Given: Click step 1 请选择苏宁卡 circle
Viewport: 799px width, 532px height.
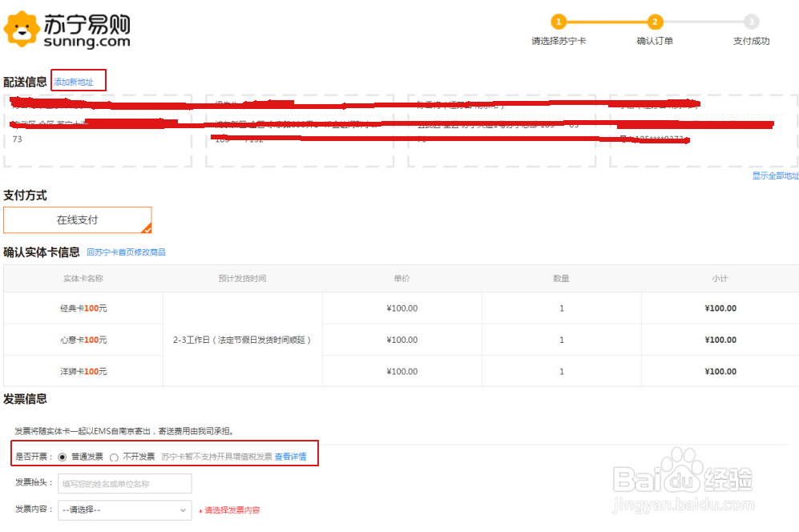Looking at the screenshot, I should pos(559,22).
